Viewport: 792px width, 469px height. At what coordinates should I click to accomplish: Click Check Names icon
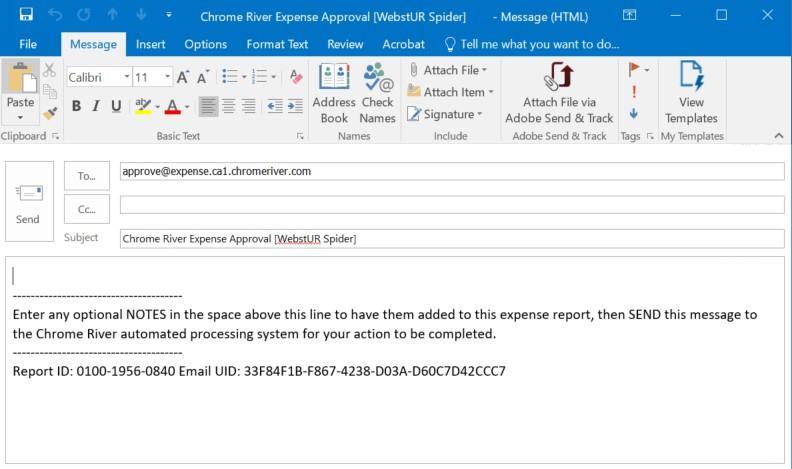[x=377, y=94]
